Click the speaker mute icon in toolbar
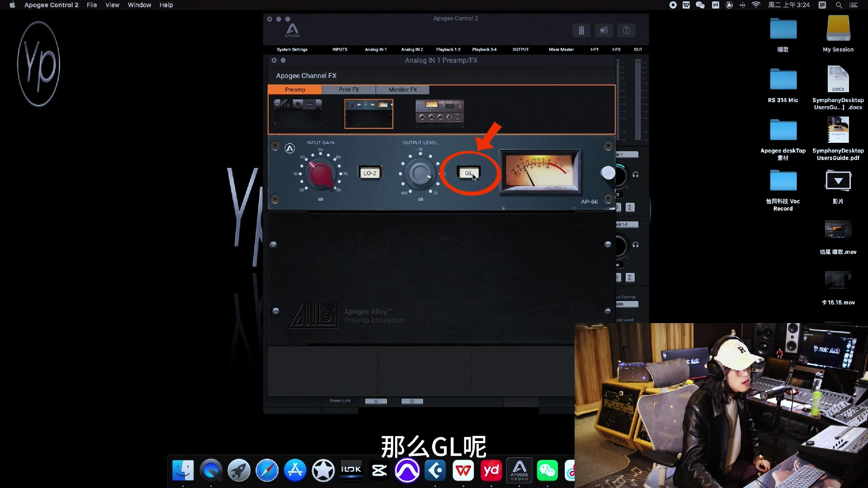Screen dimensions: 868x488 604,30
